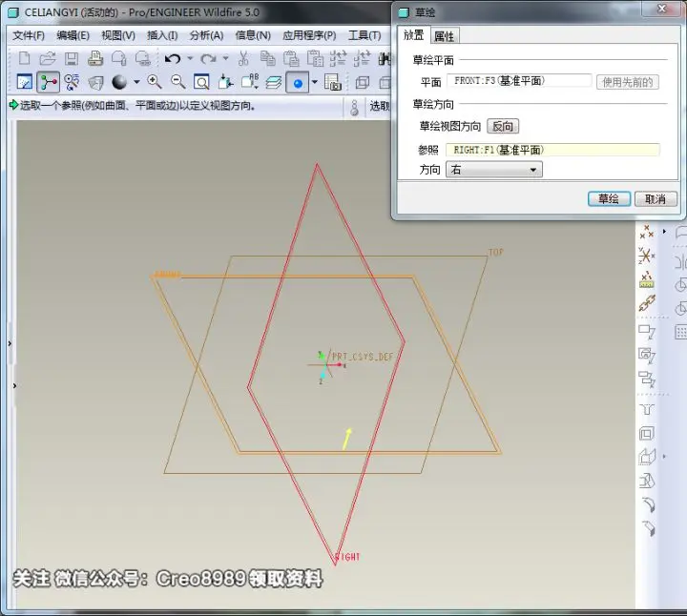Click the Undo arrow icon
This screenshot has height=616, width=687.
click(x=173, y=58)
